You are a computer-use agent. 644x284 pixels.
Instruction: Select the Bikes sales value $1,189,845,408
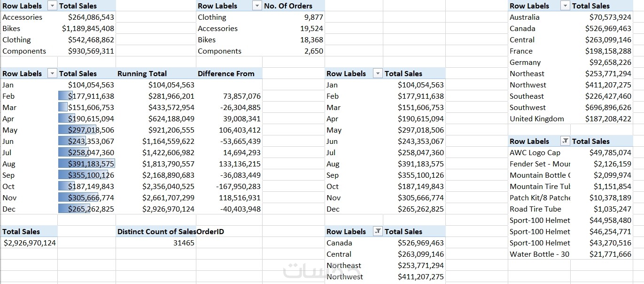[x=88, y=28]
